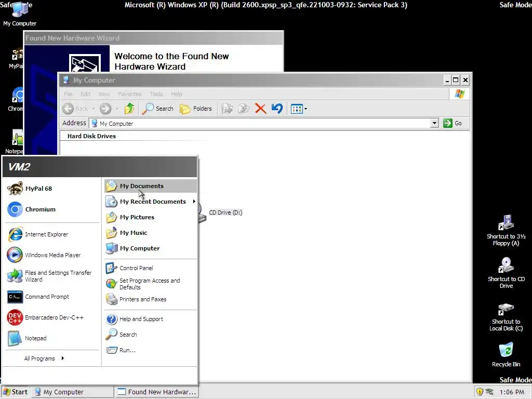Screen dimensions: 532x399
Task: Select Shortcut to CD Drive desktop icon
Action: (506, 273)
